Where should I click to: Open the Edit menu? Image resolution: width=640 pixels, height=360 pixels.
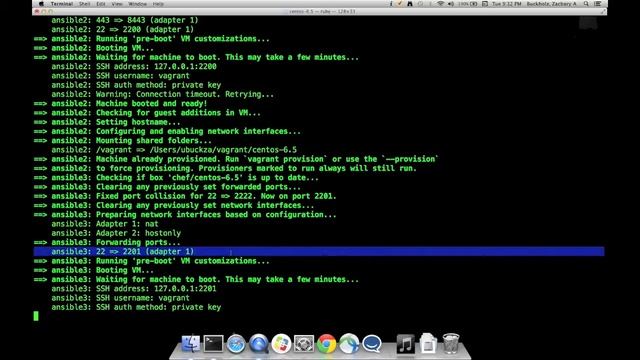pyautogui.click(x=101, y=4)
